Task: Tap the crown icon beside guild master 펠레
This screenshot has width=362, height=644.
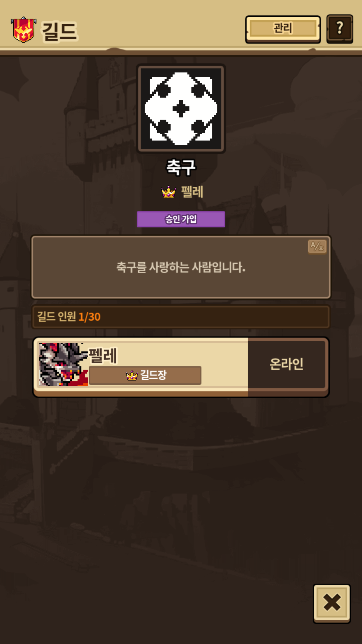Action: [x=168, y=192]
